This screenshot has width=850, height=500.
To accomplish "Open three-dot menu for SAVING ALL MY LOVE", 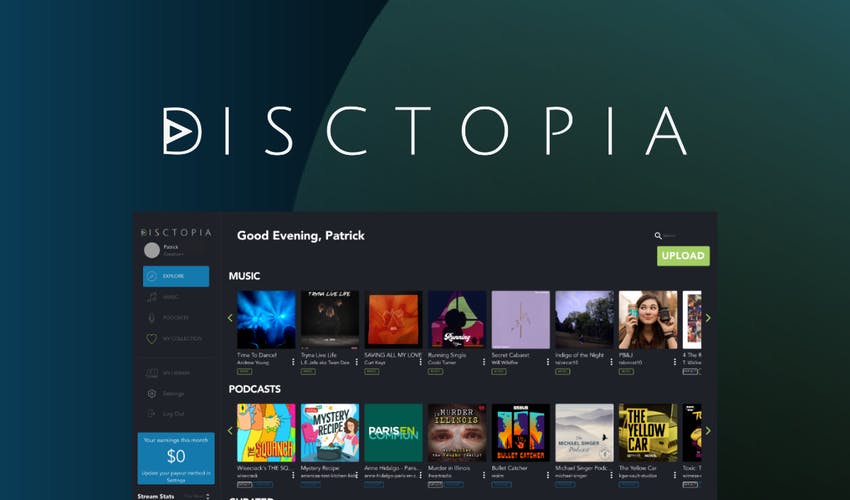I will click(x=420, y=361).
